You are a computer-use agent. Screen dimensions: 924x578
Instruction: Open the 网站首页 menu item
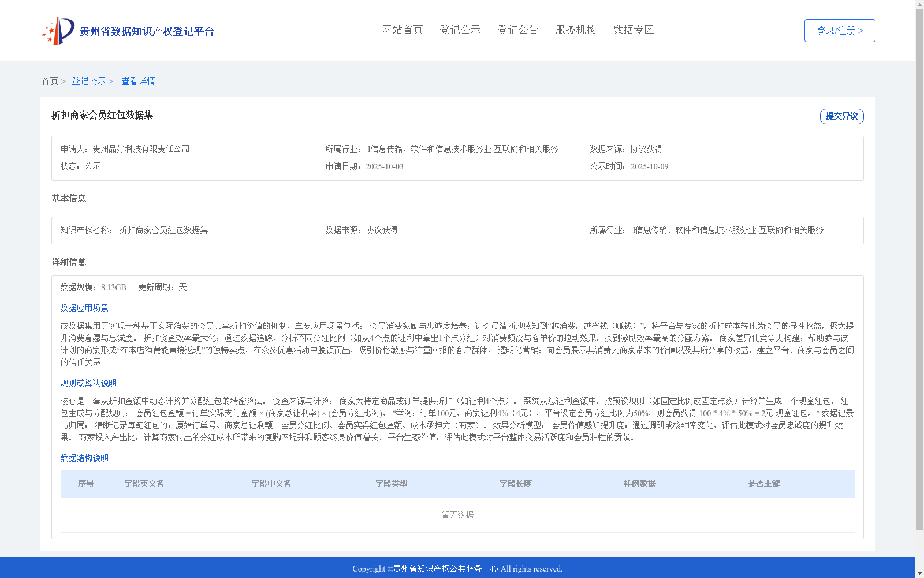pos(403,30)
